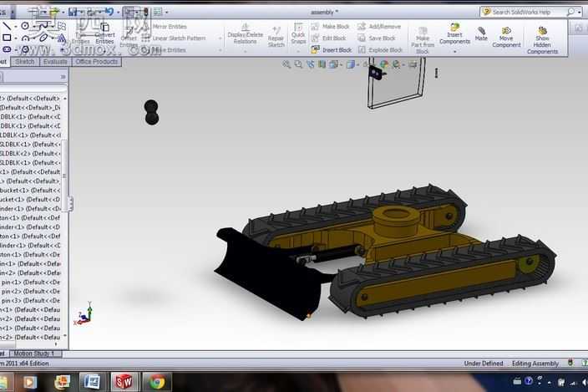Click the Offset Entities tool
This screenshot has width=588, height=392.
pyautogui.click(x=129, y=36)
